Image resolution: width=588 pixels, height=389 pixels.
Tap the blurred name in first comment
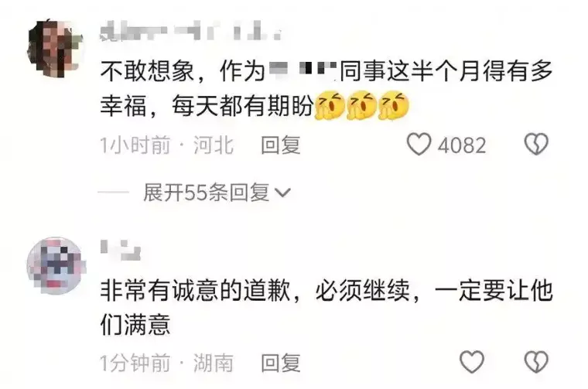click(x=304, y=70)
